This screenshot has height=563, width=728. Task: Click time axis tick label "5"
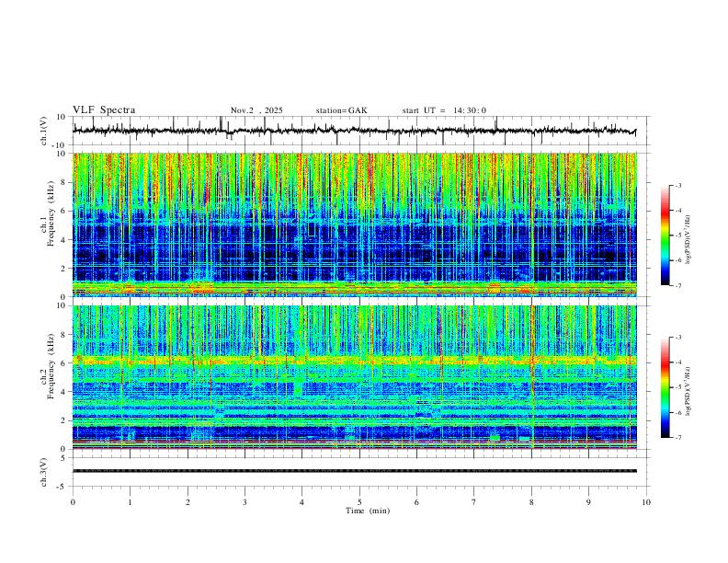point(359,502)
